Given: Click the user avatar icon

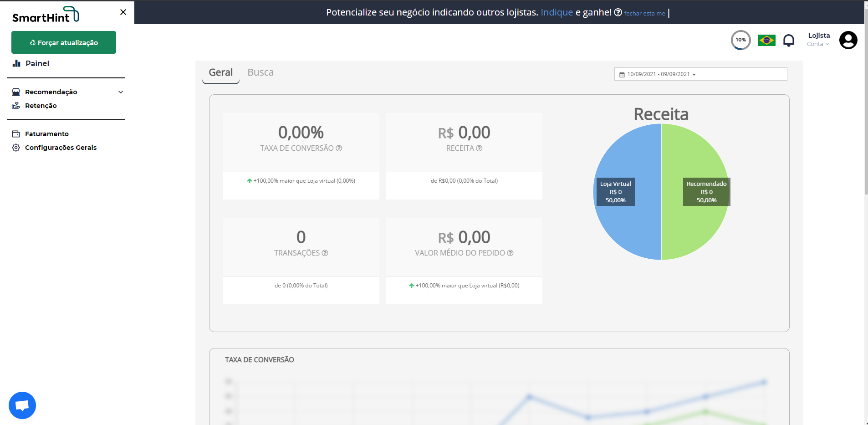Looking at the screenshot, I should pyautogui.click(x=848, y=40).
